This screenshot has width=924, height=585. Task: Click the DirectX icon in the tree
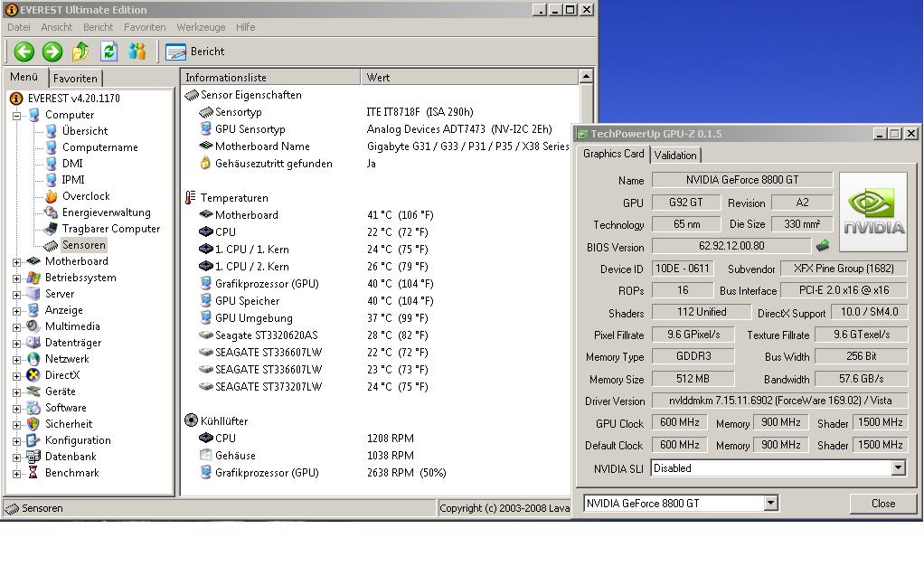click(x=33, y=375)
